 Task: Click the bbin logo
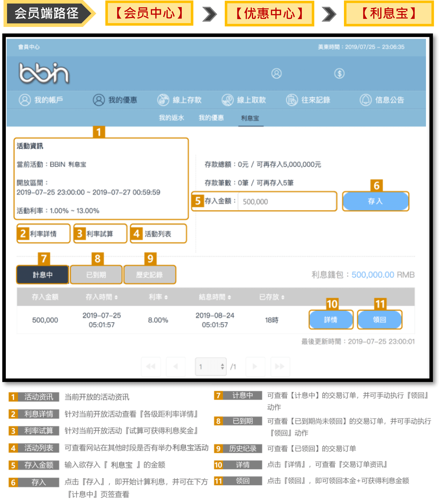point(44,73)
